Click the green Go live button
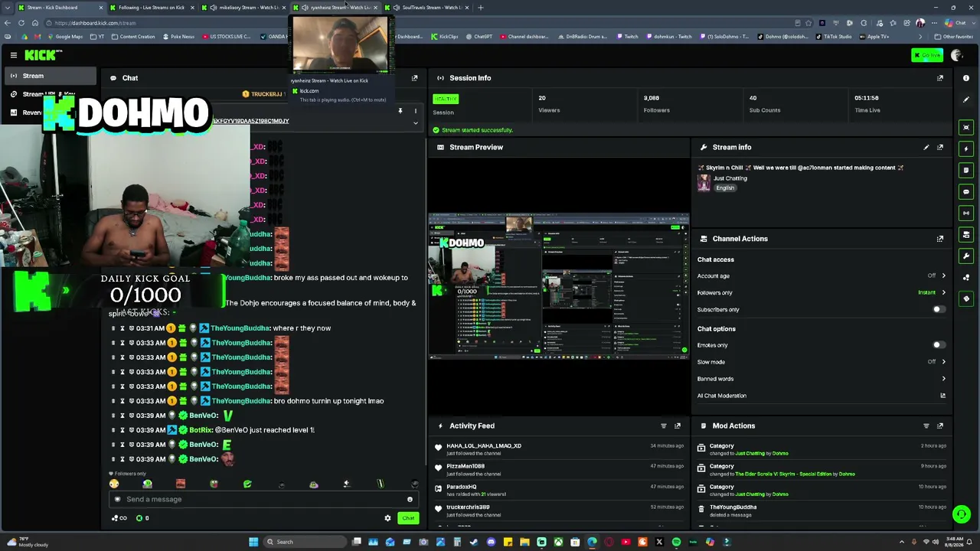This screenshot has height=551, width=980. tap(927, 55)
